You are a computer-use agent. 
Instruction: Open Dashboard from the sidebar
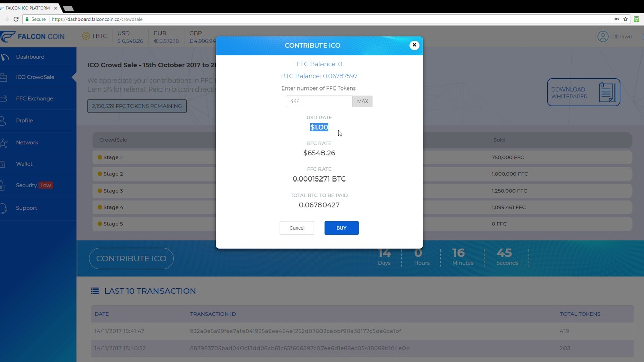point(30,57)
